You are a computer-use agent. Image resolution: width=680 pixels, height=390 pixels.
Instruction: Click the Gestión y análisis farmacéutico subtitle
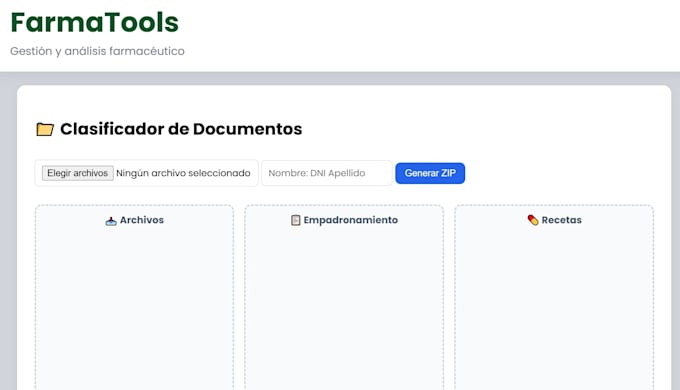pyautogui.click(x=97, y=51)
